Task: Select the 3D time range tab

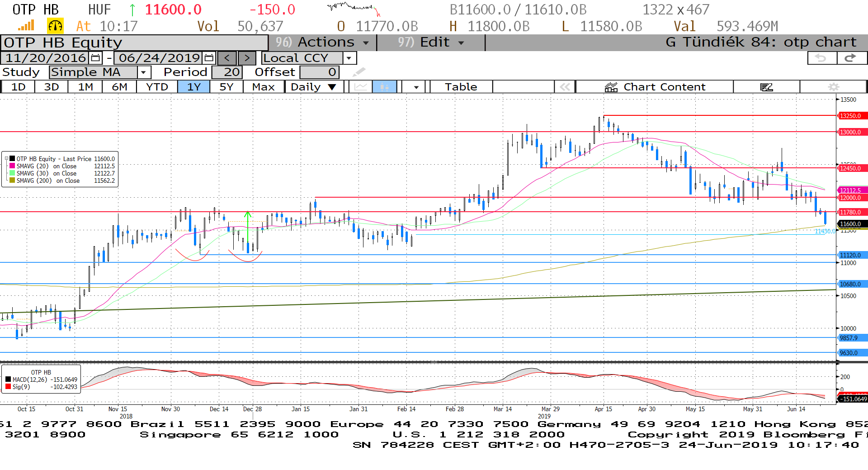Action: 52,87
